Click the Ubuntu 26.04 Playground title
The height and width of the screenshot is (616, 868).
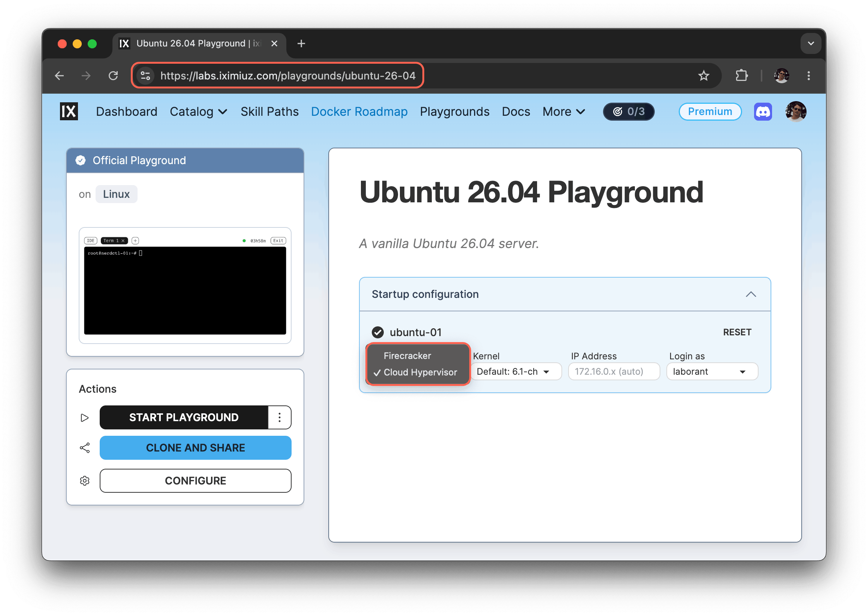click(x=531, y=192)
